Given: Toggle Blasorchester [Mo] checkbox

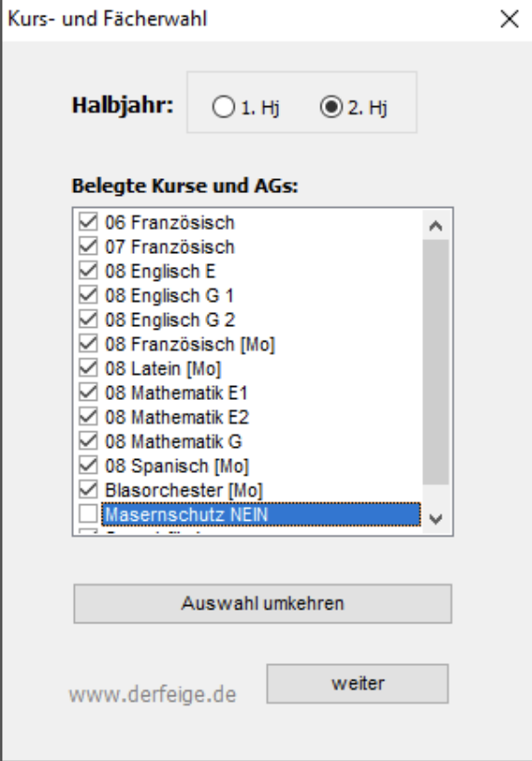Looking at the screenshot, I should pyautogui.click(x=88, y=489).
